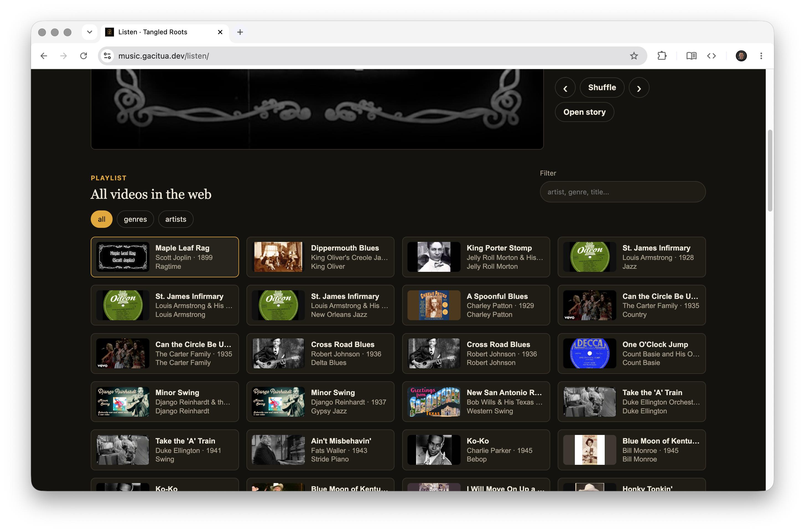
Task: Open reading mode book icon
Action: pyautogui.click(x=691, y=56)
